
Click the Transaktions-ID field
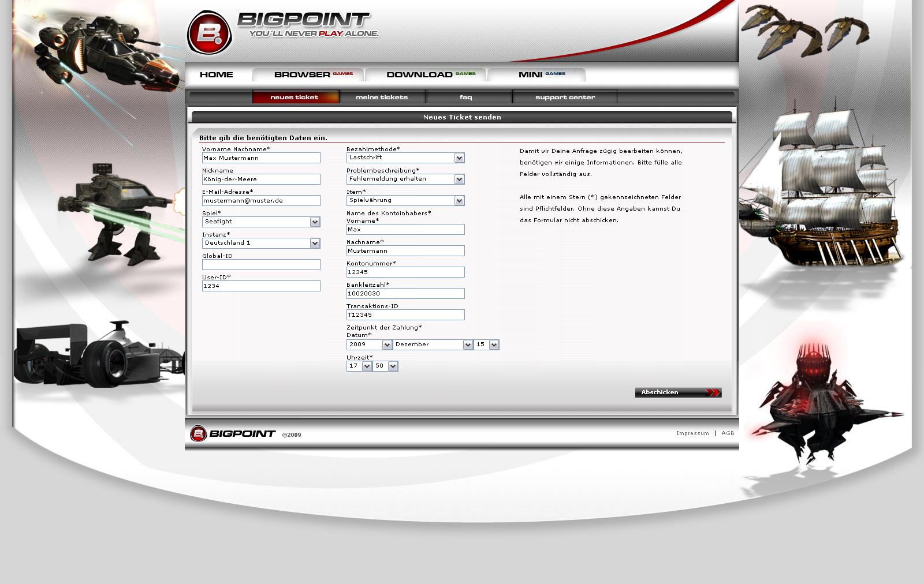(405, 315)
